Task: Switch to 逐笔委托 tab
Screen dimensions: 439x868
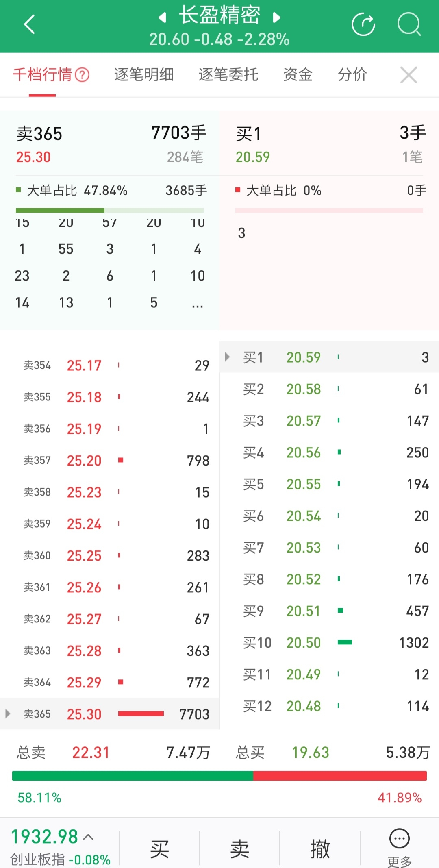Action: point(228,75)
